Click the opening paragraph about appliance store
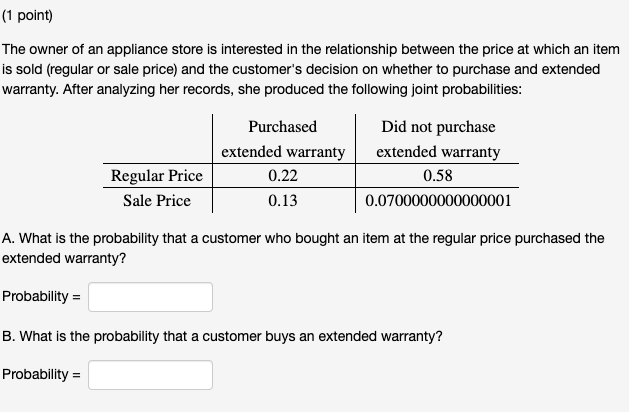The image size is (629, 412). (x=310, y=68)
